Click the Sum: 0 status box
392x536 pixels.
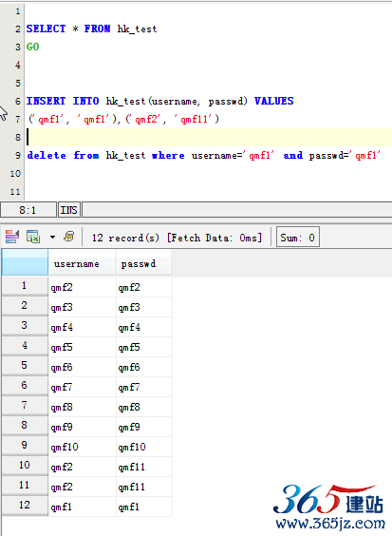click(297, 238)
